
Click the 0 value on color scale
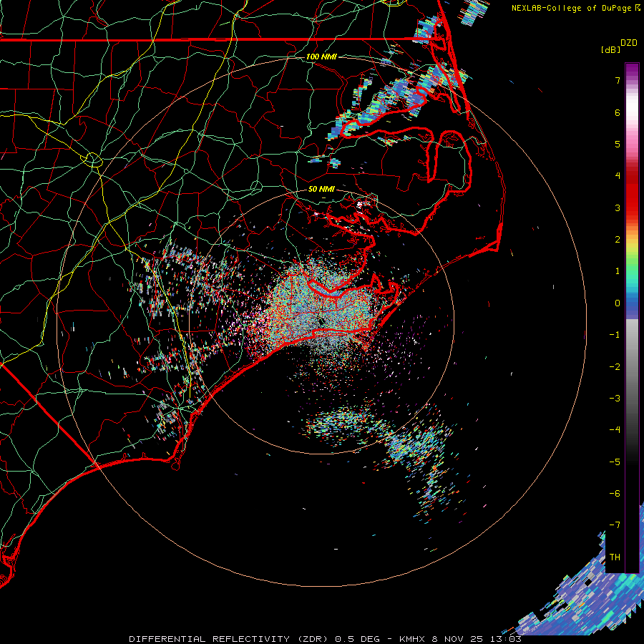pyautogui.click(x=618, y=303)
